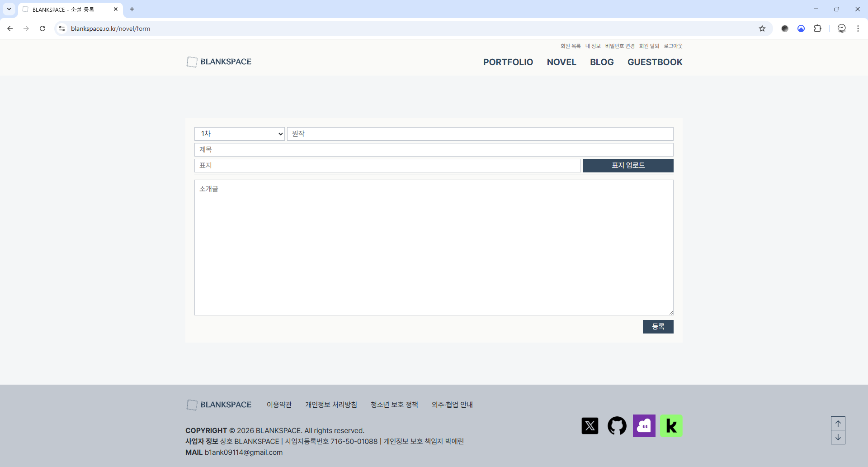Click the purple quote-bubble social icon
Viewport: 868px width, 467px height.
[644, 426]
